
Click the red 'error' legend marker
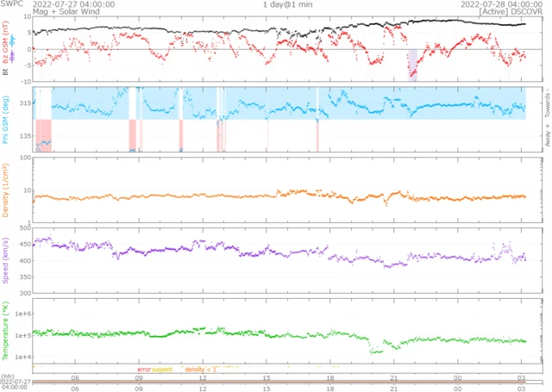pos(143,369)
